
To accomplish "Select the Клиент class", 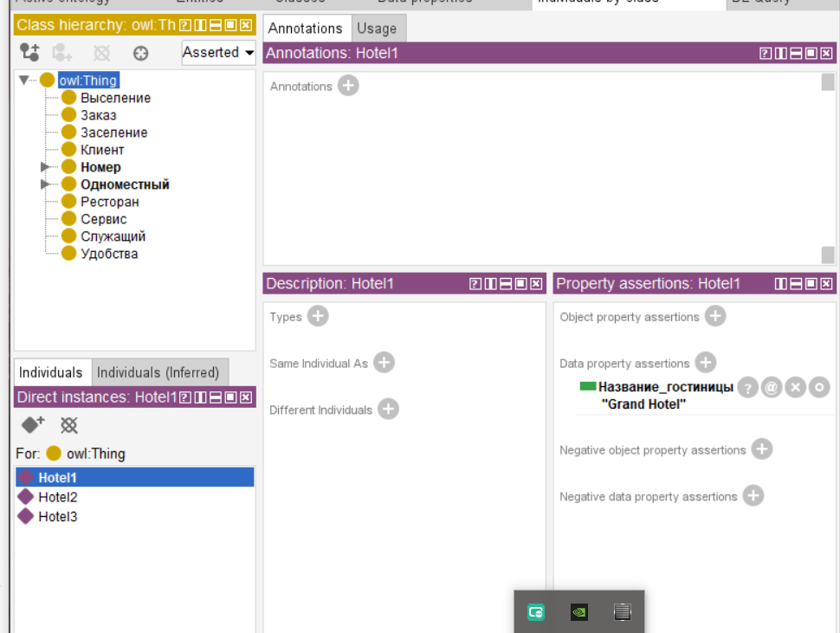I will point(102,150).
